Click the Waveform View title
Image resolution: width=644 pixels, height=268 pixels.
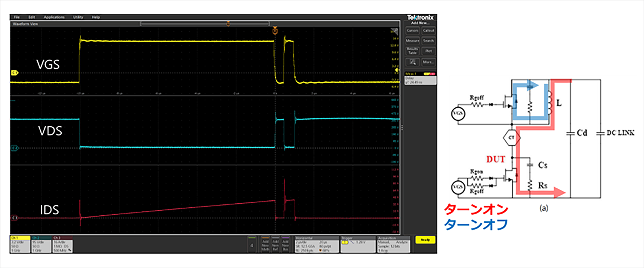[x=25, y=24]
